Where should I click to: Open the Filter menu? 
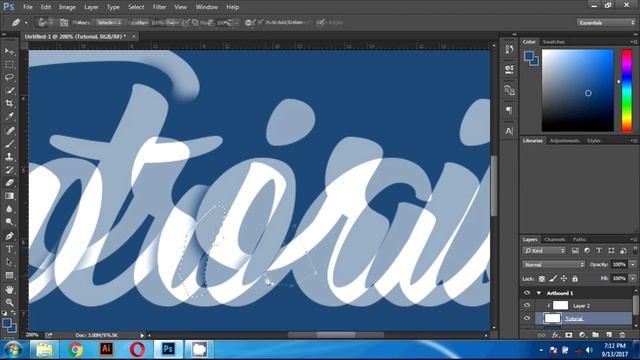pyautogui.click(x=159, y=7)
